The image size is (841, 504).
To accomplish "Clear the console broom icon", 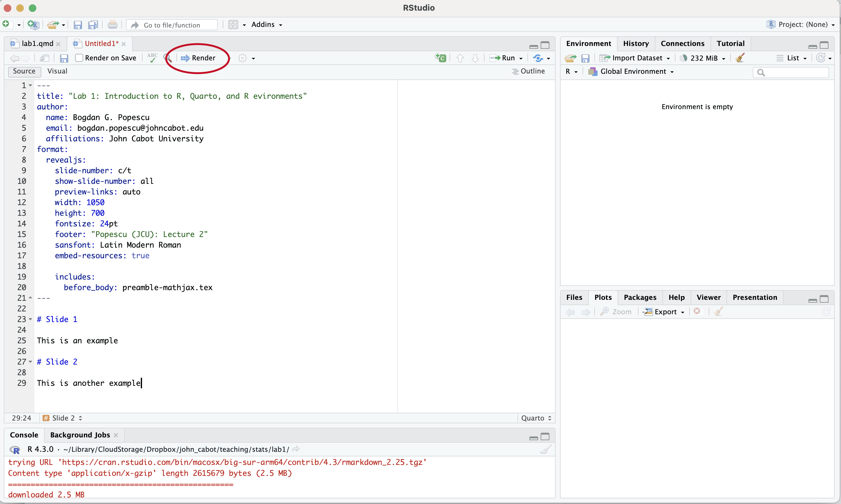I will (546, 450).
